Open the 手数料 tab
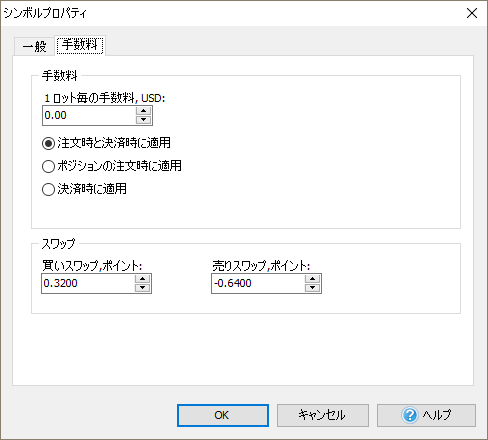Screen dimensions: 488x440 click(80, 45)
